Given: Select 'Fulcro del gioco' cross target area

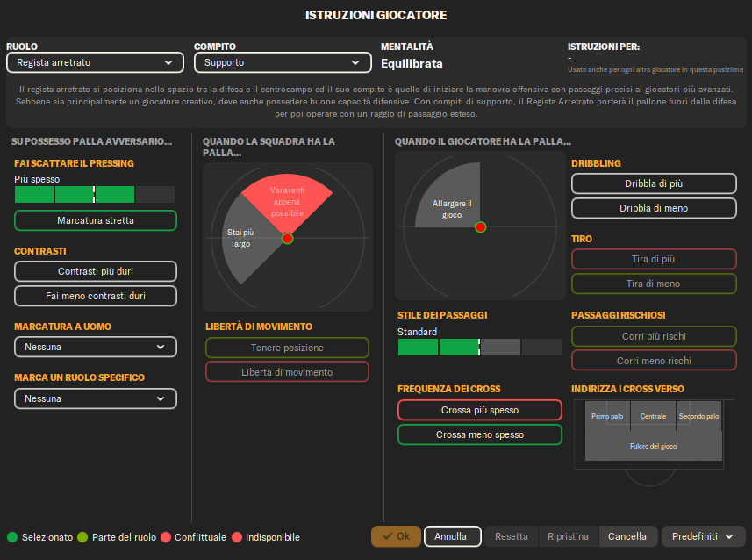Looking at the screenshot, I should [653, 446].
